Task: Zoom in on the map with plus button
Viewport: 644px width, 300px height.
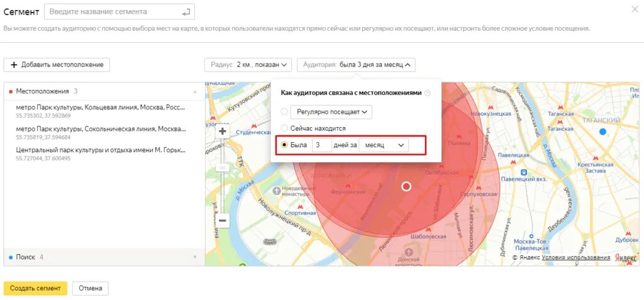Action: [x=223, y=131]
